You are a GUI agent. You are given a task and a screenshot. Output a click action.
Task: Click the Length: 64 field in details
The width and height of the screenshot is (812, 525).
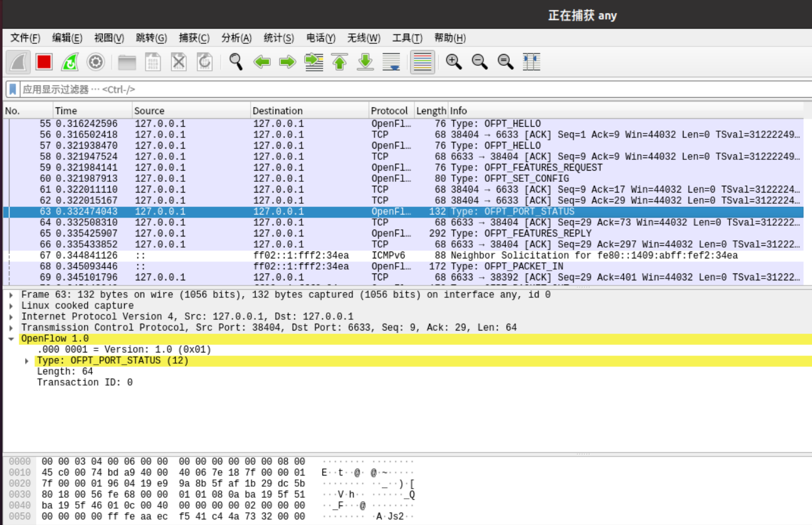(65, 372)
